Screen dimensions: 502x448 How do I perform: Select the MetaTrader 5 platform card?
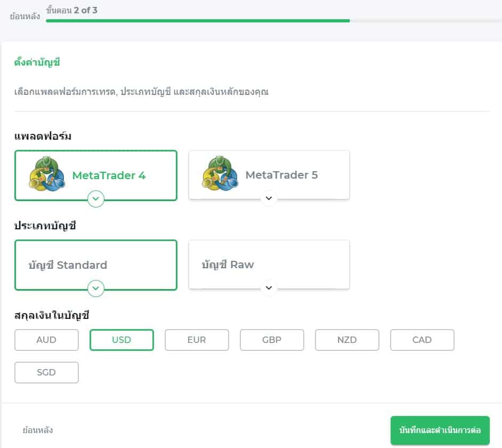click(x=269, y=175)
